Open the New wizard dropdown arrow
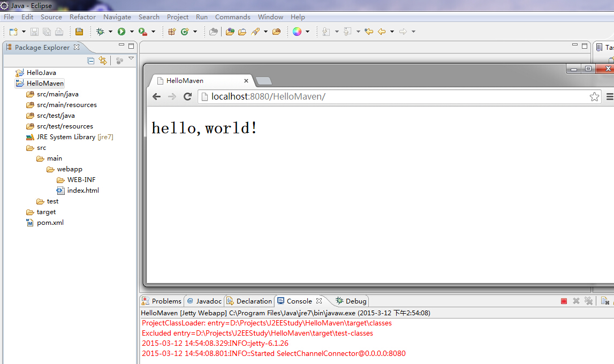The width and height of the screenshot is (614, 364). [x=24, y=32]
